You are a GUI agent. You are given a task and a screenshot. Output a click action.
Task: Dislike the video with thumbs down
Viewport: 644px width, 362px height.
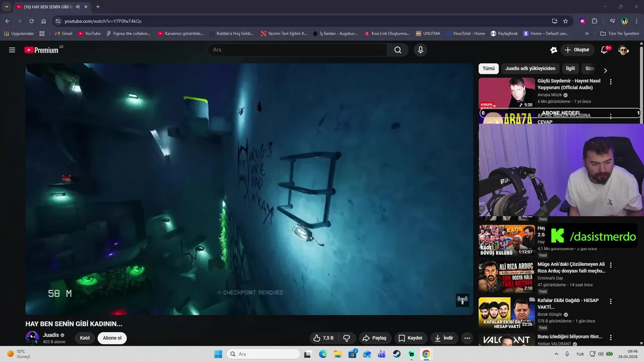(347, 338)
